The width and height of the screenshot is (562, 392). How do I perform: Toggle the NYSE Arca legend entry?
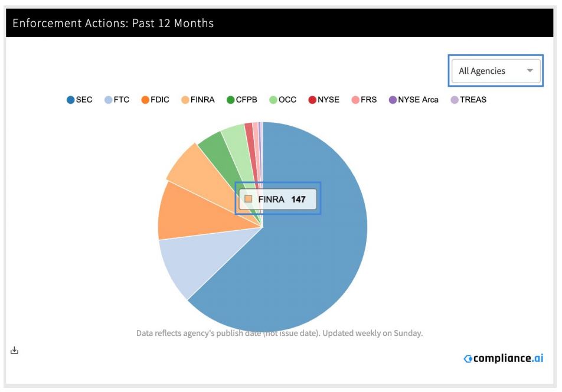414,100
